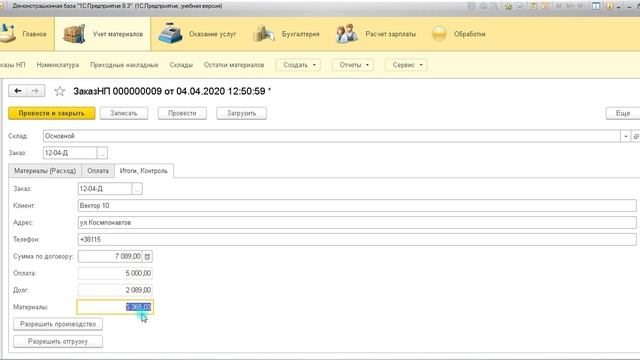Open the Учет материалов section icon
Image resolution: width=640 pixels, height=360 pixels.
point(74,34)
